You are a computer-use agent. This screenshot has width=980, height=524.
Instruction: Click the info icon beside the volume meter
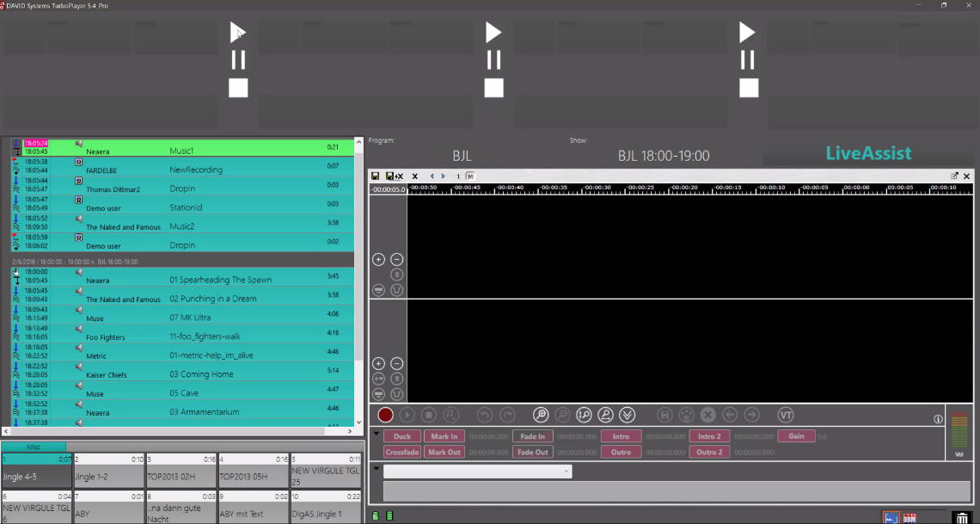click(938, 420)
